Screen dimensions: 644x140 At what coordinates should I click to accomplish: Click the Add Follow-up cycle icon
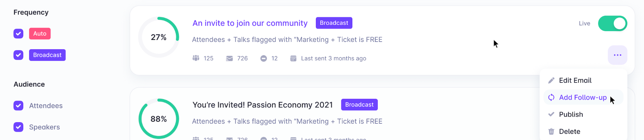point(551,97)
